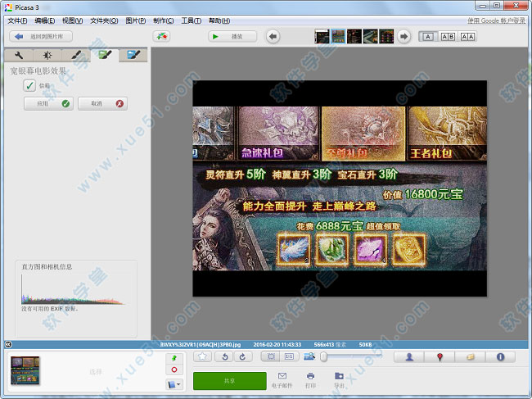Image resolution: width=532 pixels, height=399 pixels.
Task: Open the 编辑(E) menu
Action: click(45, 20)
